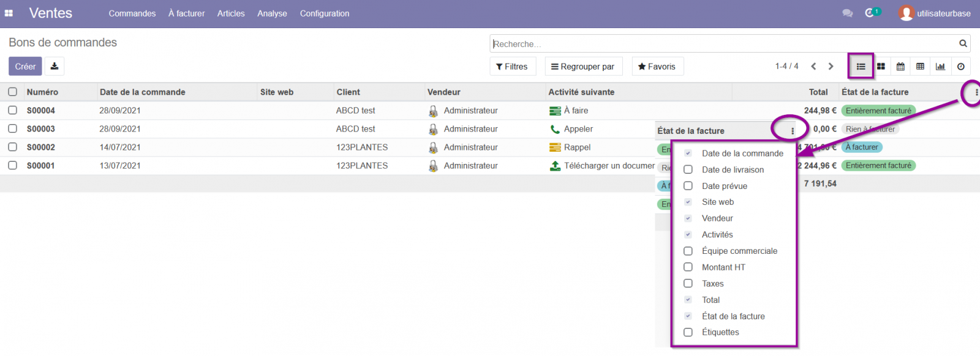Open the apps grid menu icon

(9, 13)
